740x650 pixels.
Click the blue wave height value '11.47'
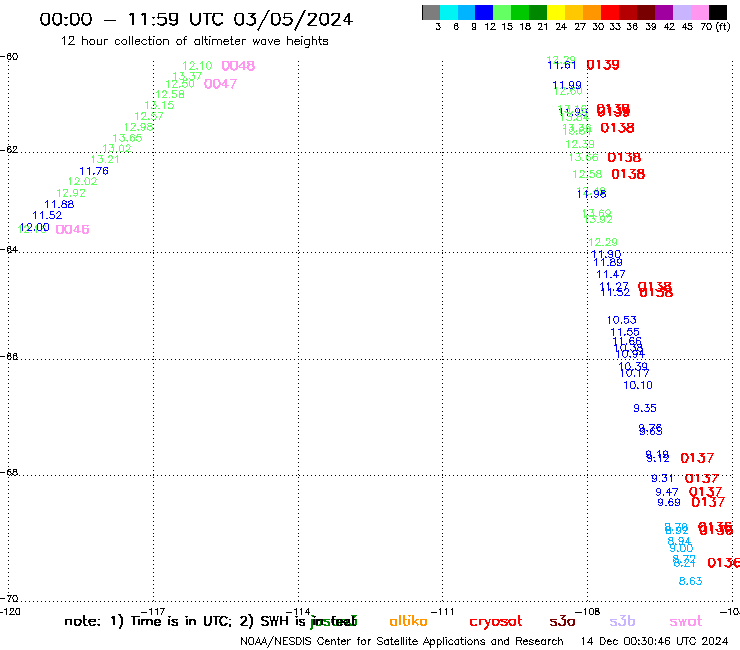click(611, 274)
